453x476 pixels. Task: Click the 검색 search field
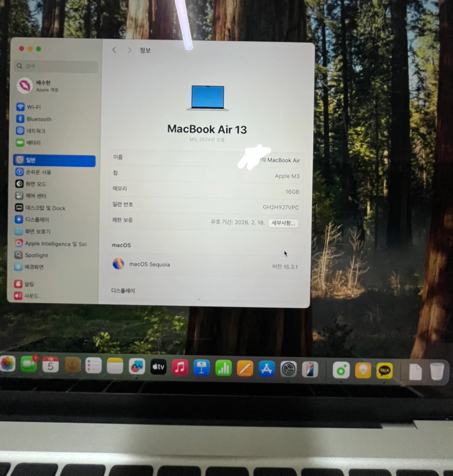pyautogui.click(x=57, y=66)
